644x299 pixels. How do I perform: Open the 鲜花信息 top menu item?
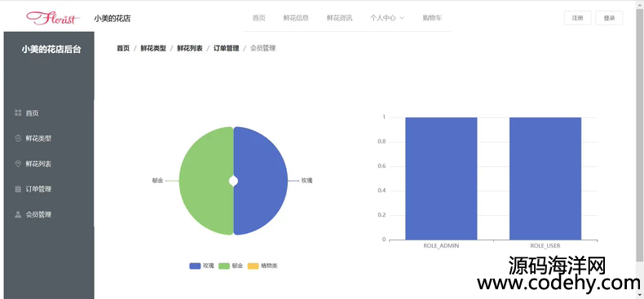click(296, 18)
